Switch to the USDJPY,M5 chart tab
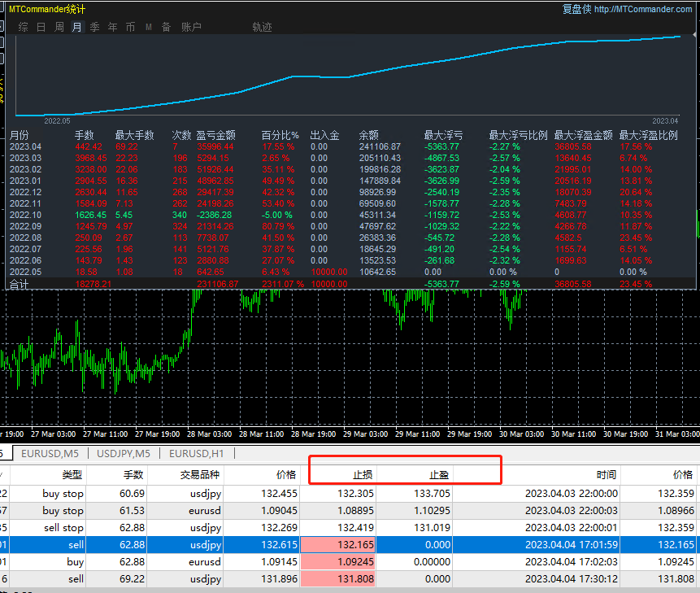 124,454
